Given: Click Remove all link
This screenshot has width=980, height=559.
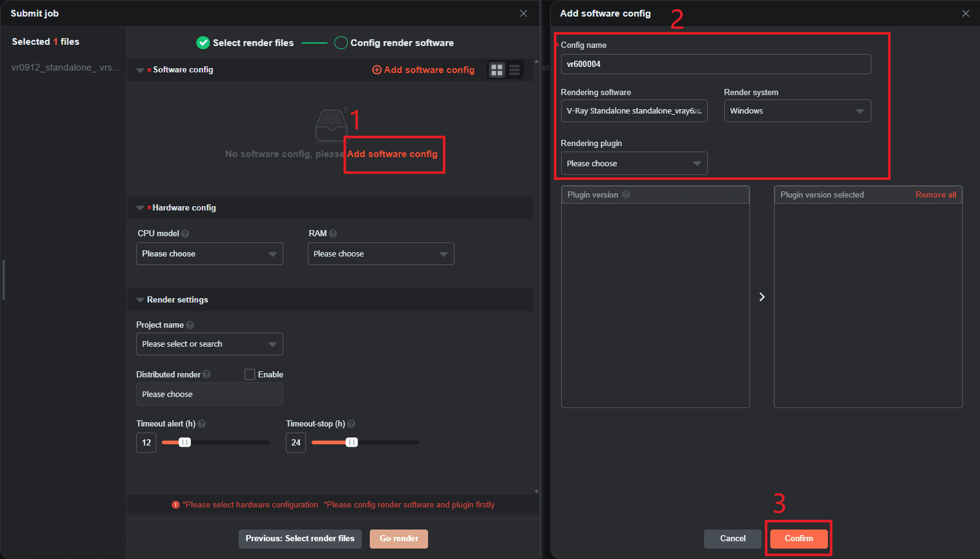Looking at the screenshot, I should pyautogui.click(x=935, y=195).
